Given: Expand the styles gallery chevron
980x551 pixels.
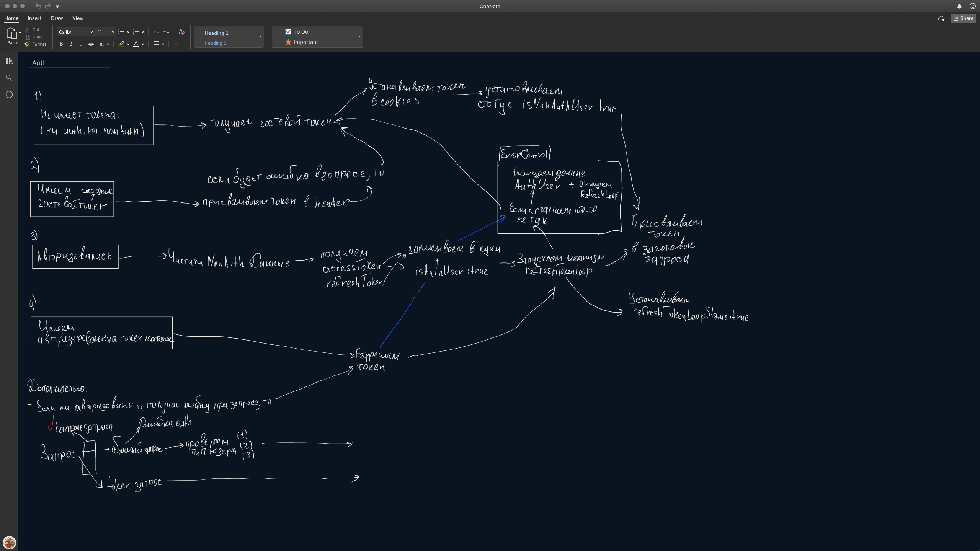Looking at the screenshot, I should pyautogui.click(x=260, y=37).
